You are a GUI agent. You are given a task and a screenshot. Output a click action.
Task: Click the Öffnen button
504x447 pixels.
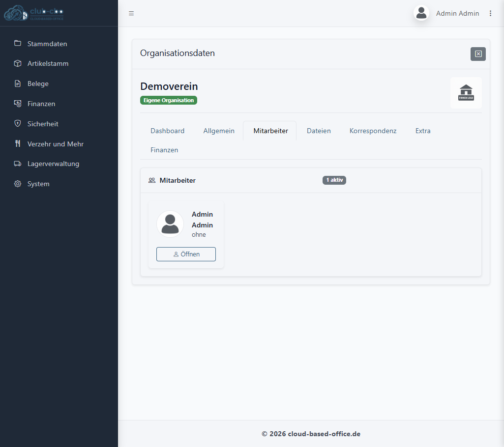point(186,254)
